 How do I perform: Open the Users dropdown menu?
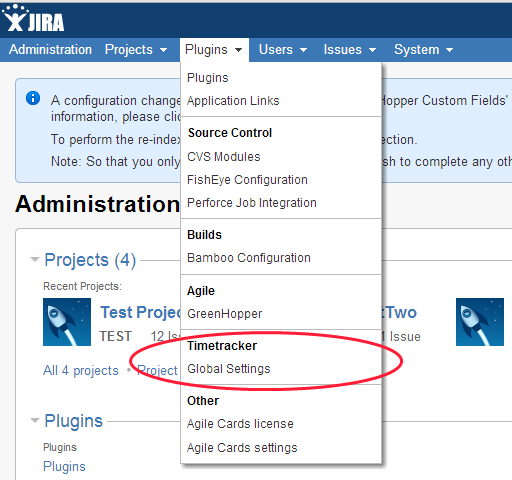pos(283,50)
